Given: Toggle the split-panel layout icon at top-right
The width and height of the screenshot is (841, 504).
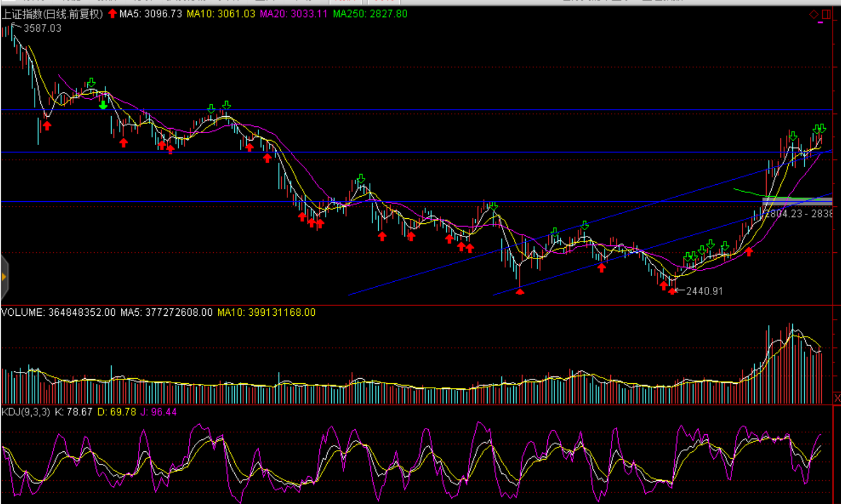Looking at the screenshot, I should tap(826, 14).
